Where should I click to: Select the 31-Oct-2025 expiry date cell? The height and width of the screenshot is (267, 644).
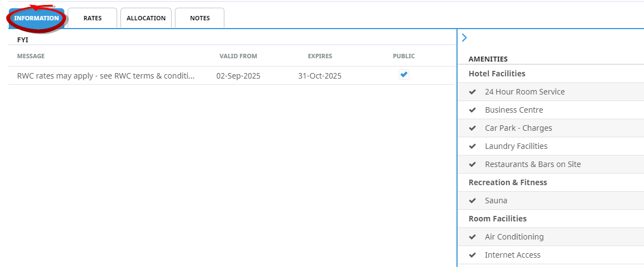click(x=320, y=76)
